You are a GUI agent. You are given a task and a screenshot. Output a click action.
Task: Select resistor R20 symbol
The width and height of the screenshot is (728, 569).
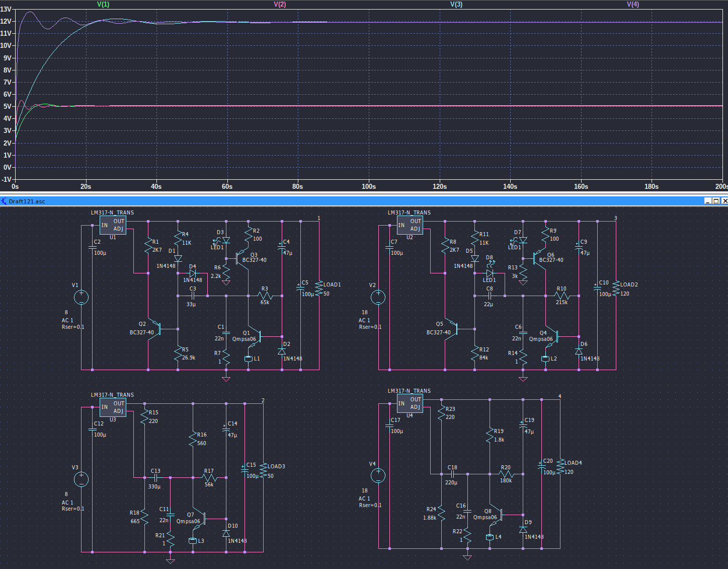[x=506, y=474]
